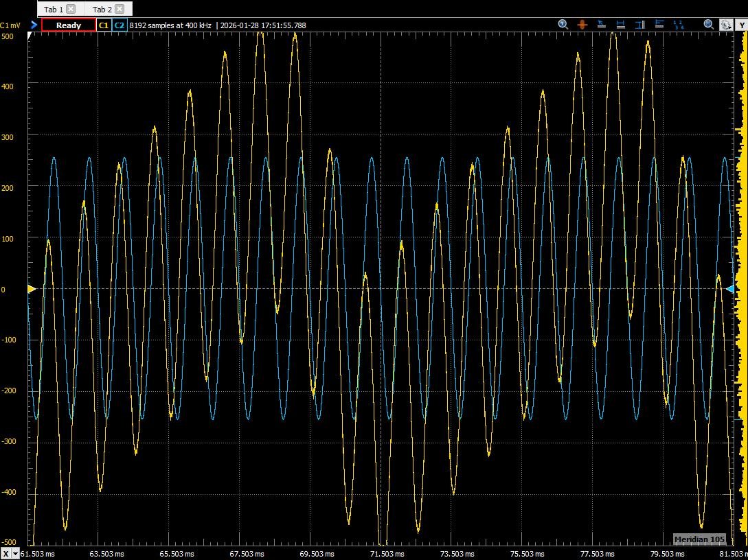Enable the vertical cursors tool
The height and width of the screenshot is (560, 748).
point(639,24)
